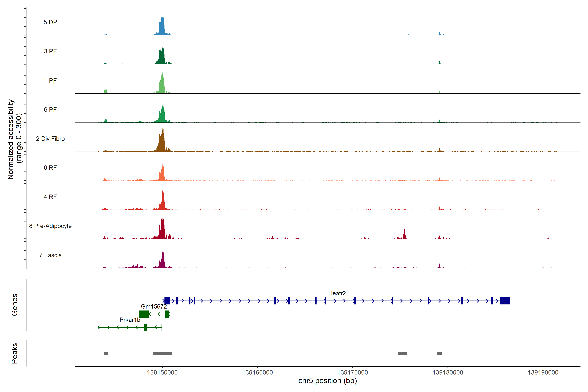Screen dimensions: 588x392
Task: Click the Prkar1b gene label
Action: click(x=130, y=320)
